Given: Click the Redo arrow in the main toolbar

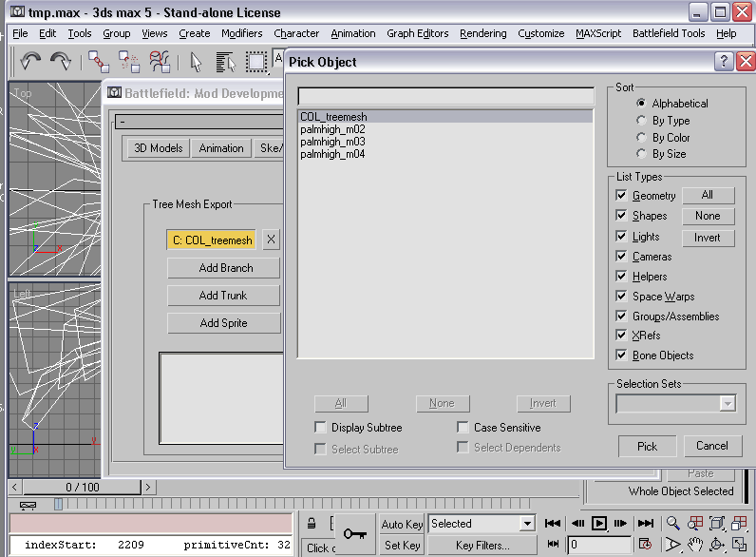Looking at the screenshot, I should coord(61,62).
